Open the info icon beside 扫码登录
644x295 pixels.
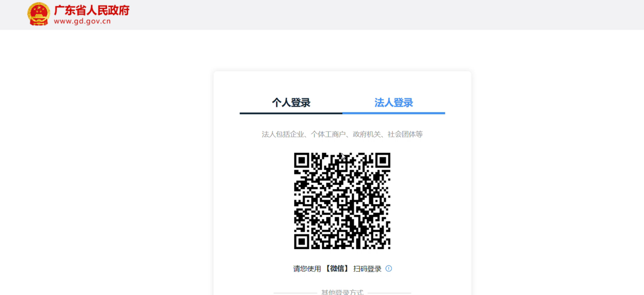click(389, 269)
